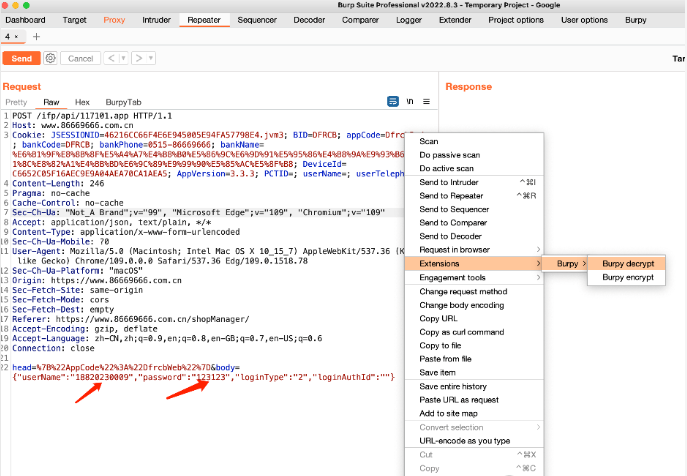Choose Save item

[474, 373]
